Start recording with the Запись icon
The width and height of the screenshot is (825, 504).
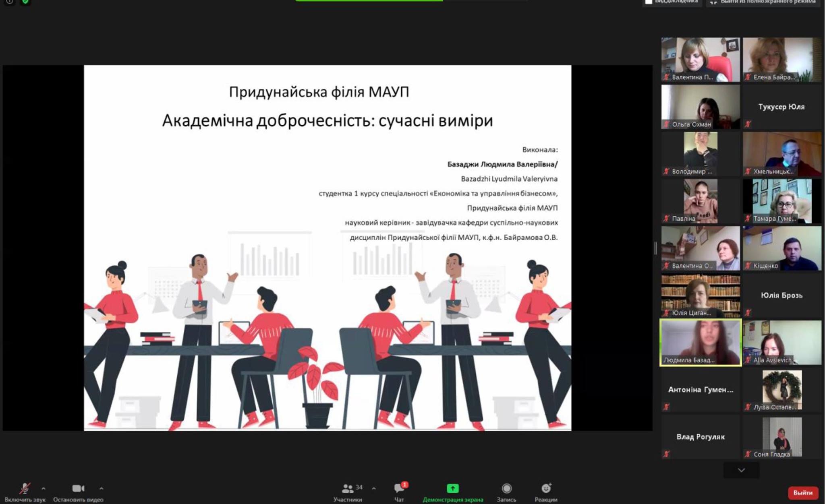pos(506,488)
